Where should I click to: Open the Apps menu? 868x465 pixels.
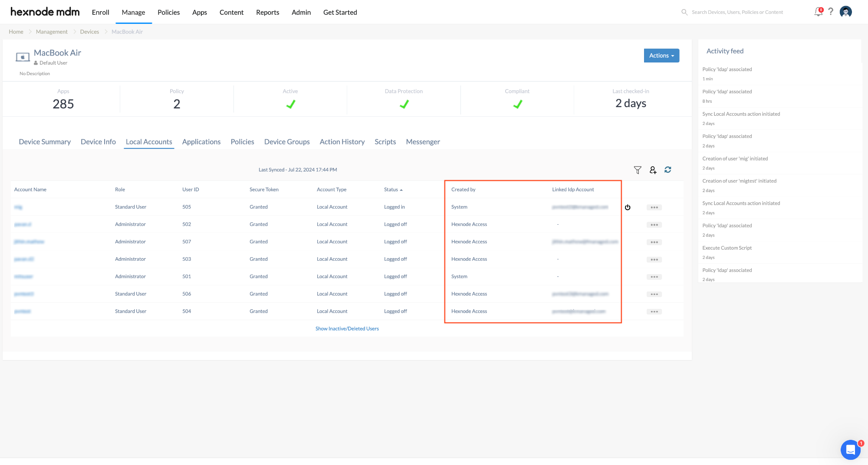[x=199, y=12]
